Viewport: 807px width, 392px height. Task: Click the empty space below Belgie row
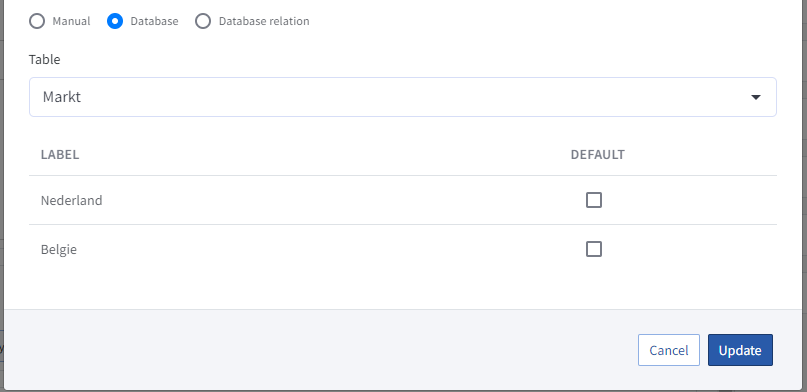(402, 291)
